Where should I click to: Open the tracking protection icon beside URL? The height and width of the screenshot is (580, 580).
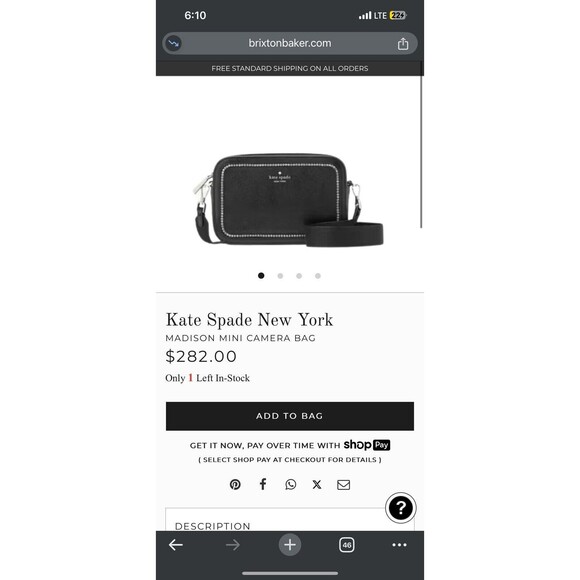point(173,43)
